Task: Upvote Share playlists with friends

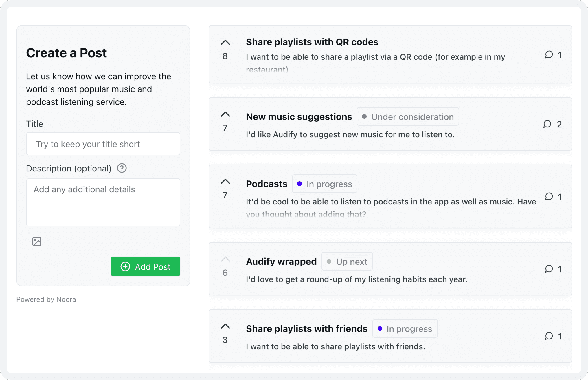Action: [225, 326]
